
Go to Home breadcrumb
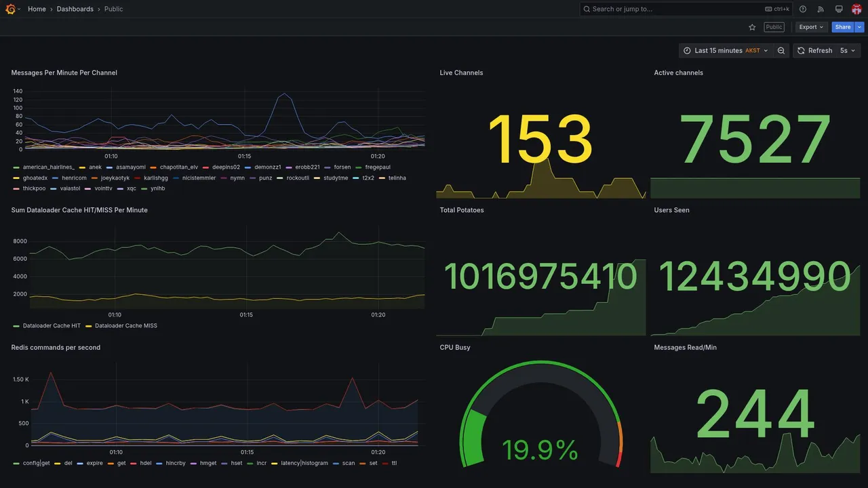(x=37, y=9)
